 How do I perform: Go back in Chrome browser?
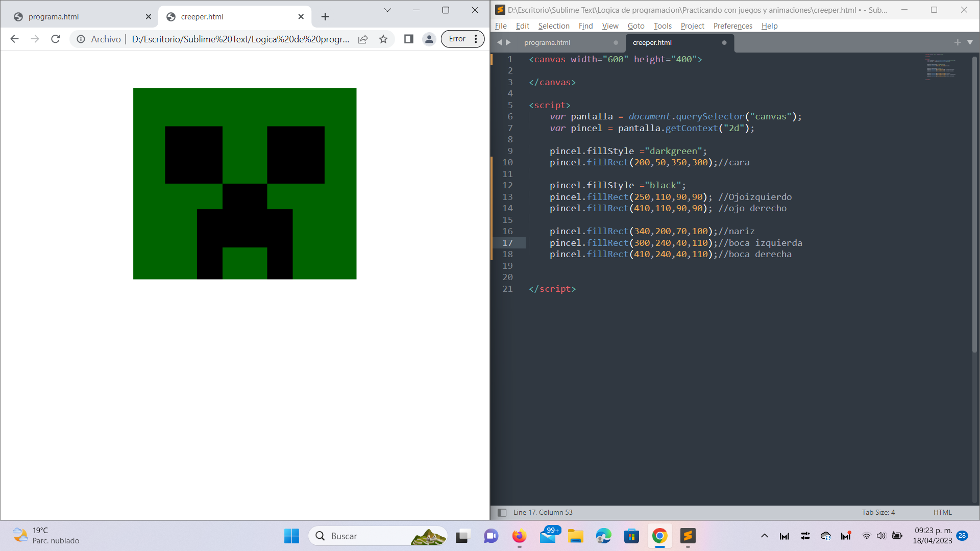14,39
